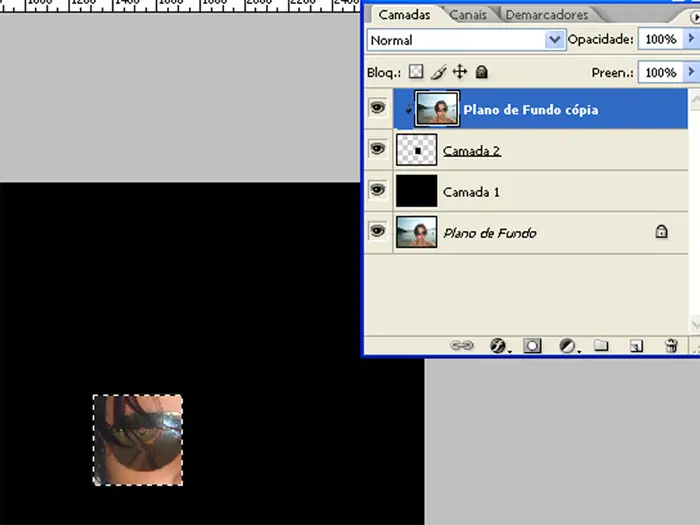Switch to the Canais tab
The image size is (700, 525).
[x=468, y=15]
